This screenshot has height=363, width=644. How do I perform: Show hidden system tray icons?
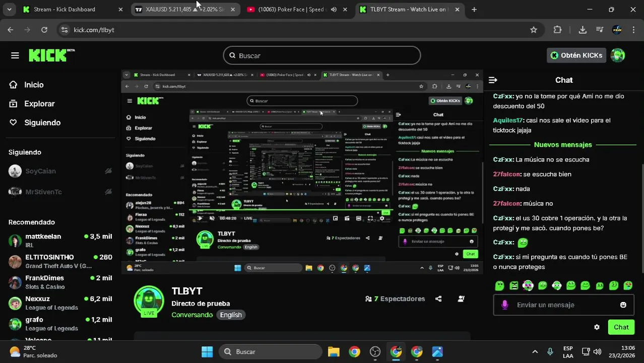point(535,352)
